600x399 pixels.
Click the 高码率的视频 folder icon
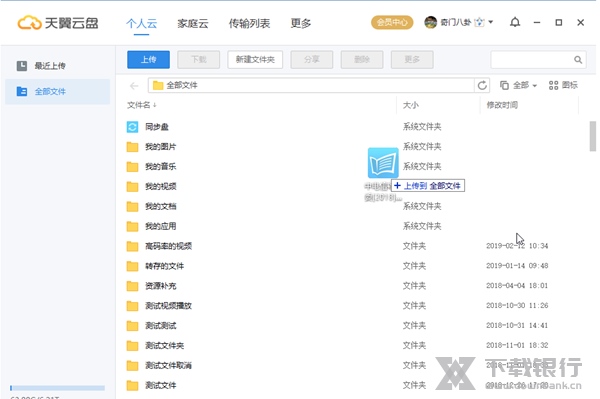(132, 246)
